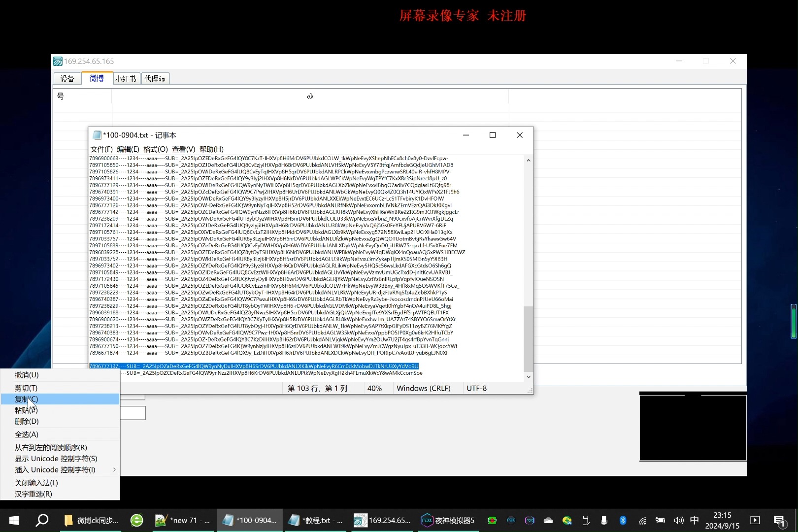Switch to *教程.txt Notepad taskbar item
This screenshot has width=798, height=532.
pos(316,520)
